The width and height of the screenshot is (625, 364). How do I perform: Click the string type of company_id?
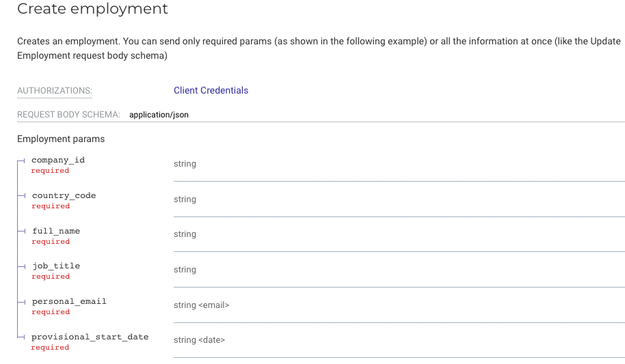pyautogui.click(x=185, y=164)
